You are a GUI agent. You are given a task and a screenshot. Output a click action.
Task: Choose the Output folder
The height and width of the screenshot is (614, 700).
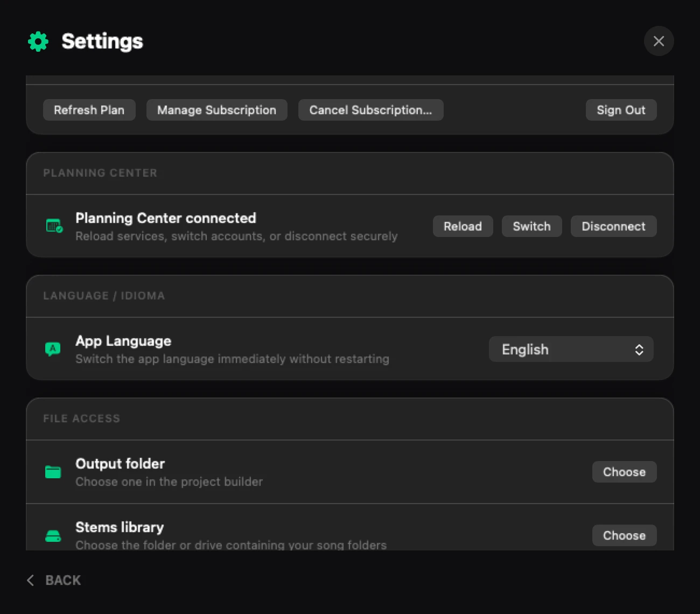tap(624, 472)
